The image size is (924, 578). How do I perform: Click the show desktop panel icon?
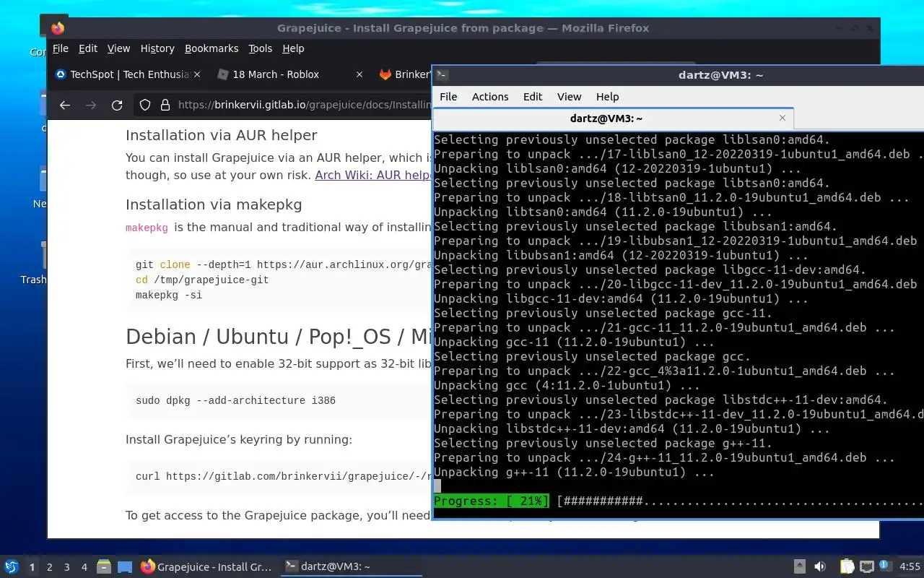click(125, 566)
